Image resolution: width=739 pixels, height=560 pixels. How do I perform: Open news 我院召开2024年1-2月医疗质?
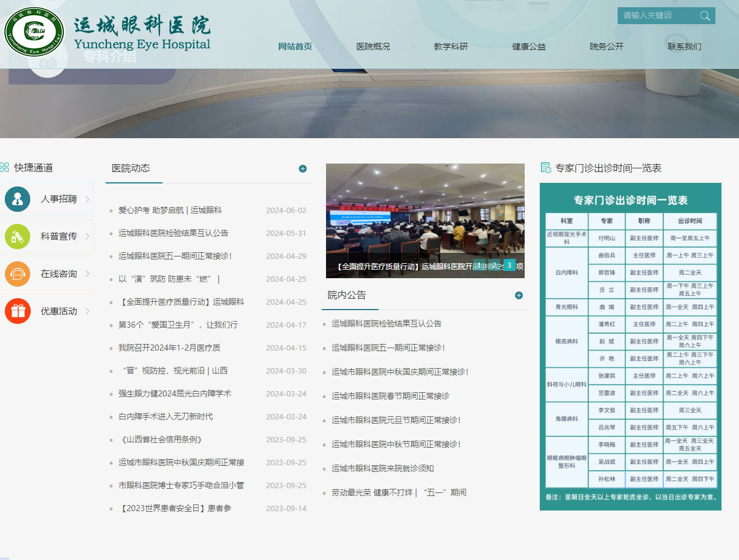tap(170, 348)
